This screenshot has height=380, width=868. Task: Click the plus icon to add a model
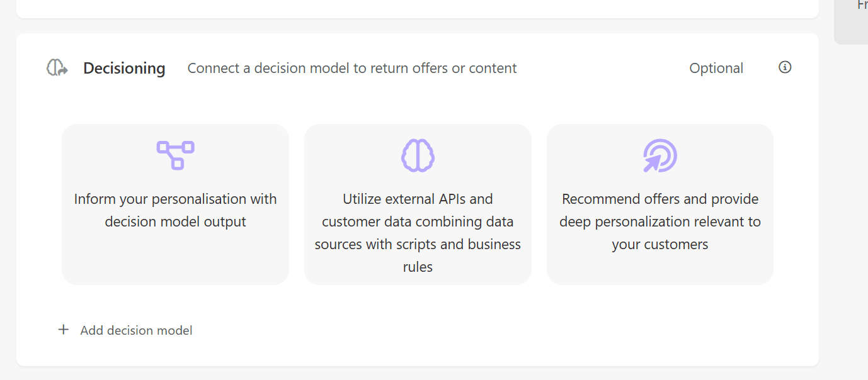pyautogui.click(x=63, y=330)
